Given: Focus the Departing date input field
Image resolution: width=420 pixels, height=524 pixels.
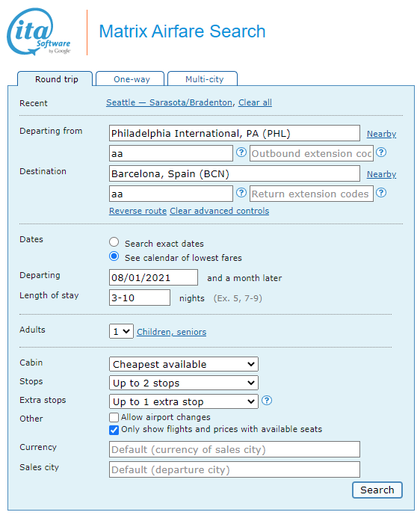Looking at the screenshot, I should tap(153, 278).
